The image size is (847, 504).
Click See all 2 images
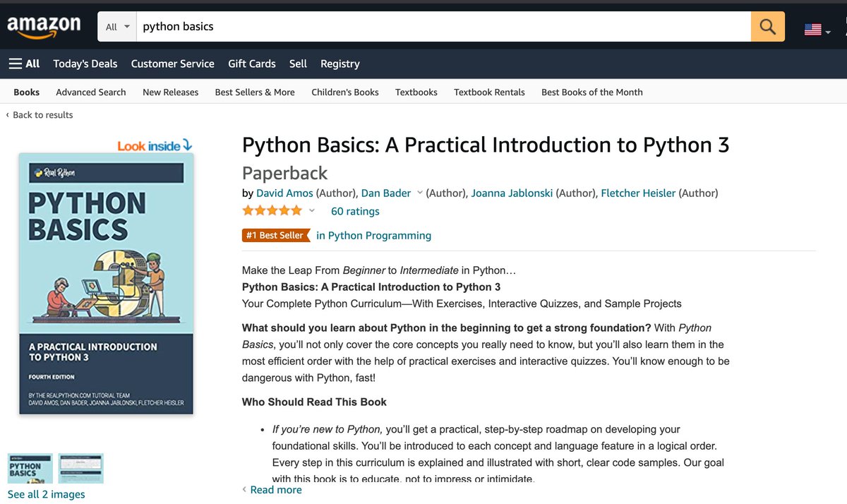pos(47,494)
